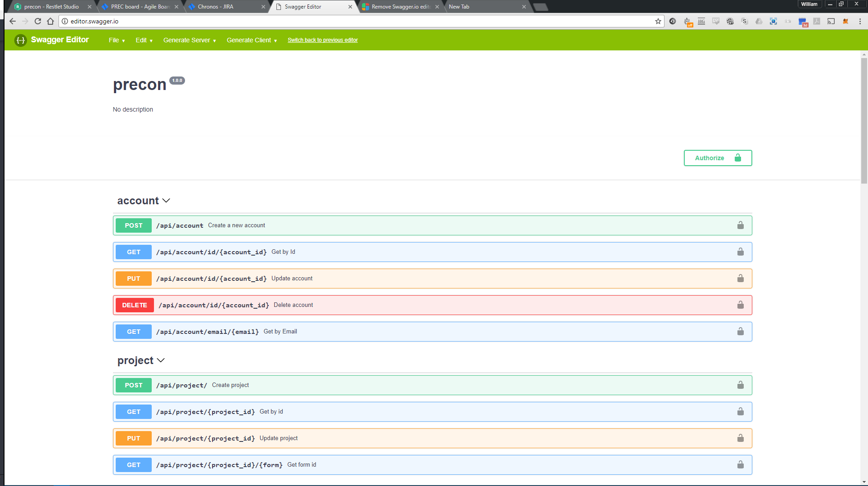The image size is (868, 486).
Task: Click the bookmark star in the address bar
Action: (x=658, y=21)
